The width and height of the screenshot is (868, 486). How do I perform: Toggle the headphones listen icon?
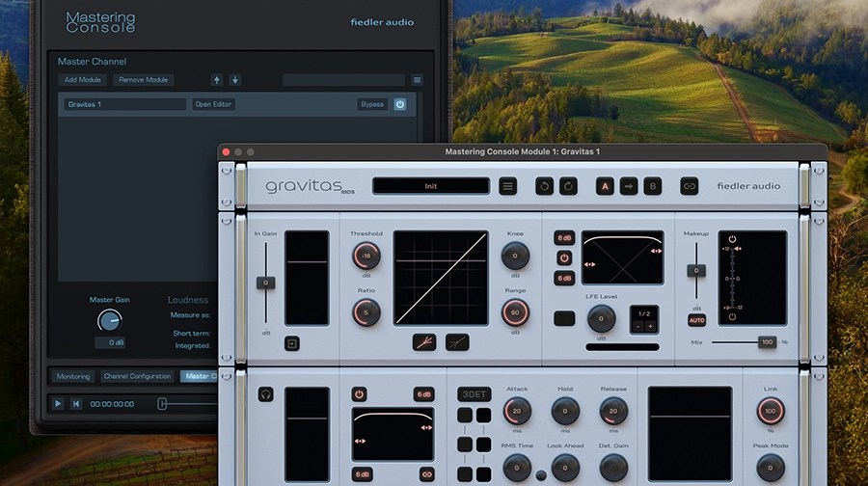click(x=266, y=394)
